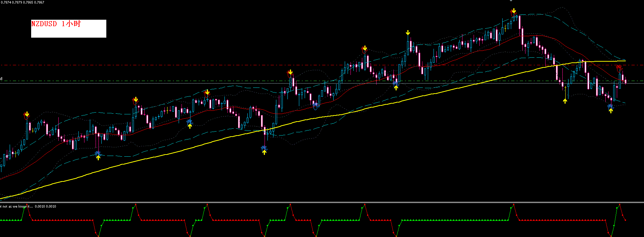Click the last candlestick at the chart's right edge

pyautogui.click(x=625, y=81)
